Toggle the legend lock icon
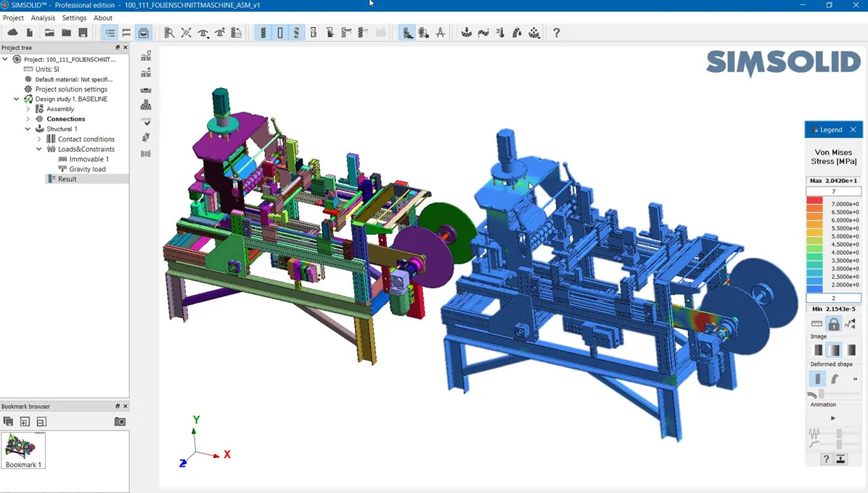The width and height of the screenshot is (868, 493). 834,324
